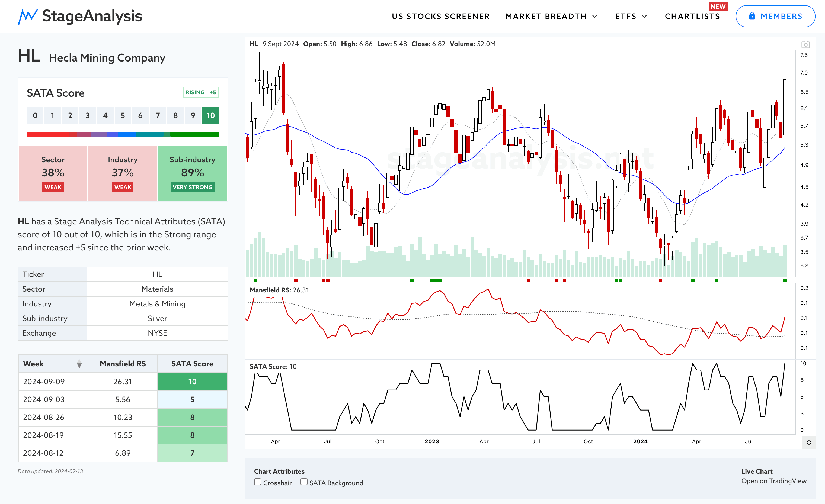Viewport: 825px width, 504px height.
Task: Click the SATA Score column header
Action: pos(192,364)
